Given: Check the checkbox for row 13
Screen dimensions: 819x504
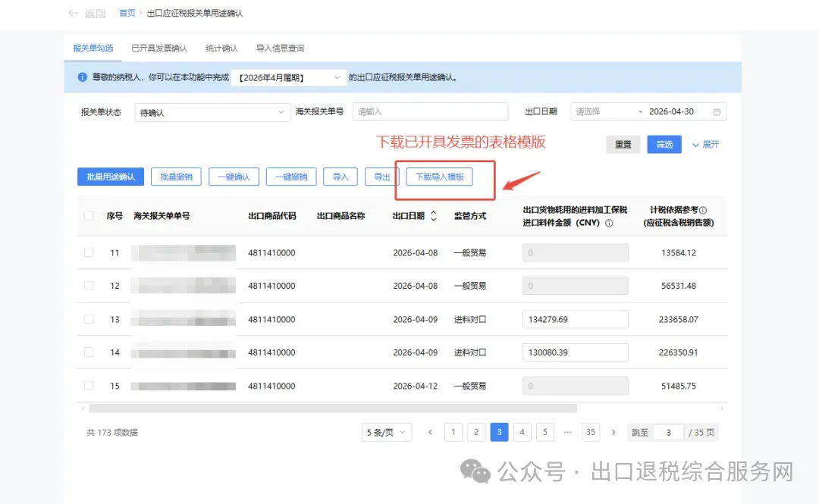Looking at the screenshot, I should point(89,319).
